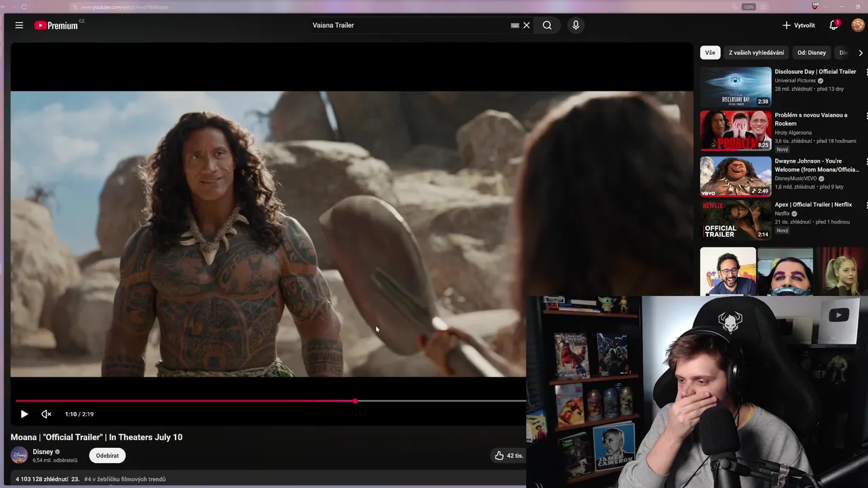Open options for You're Welcome video
Viewport: 868px width, 488px height.
click(x=867, y=162)
